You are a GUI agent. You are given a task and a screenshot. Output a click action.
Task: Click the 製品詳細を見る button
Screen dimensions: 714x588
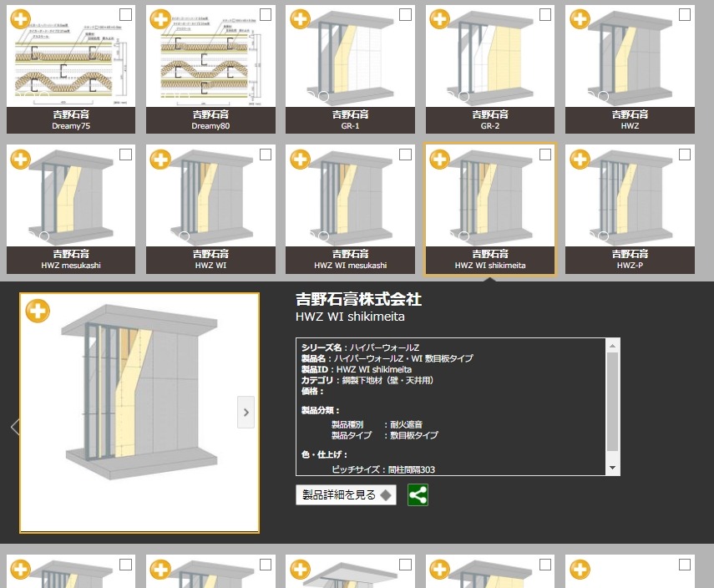[x=346, y=495]
